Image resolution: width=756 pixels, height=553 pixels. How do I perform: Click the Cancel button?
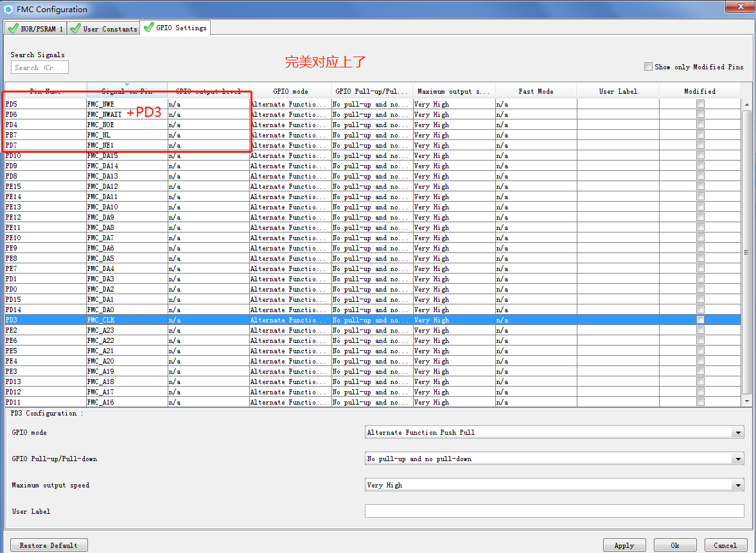[725, 545]
